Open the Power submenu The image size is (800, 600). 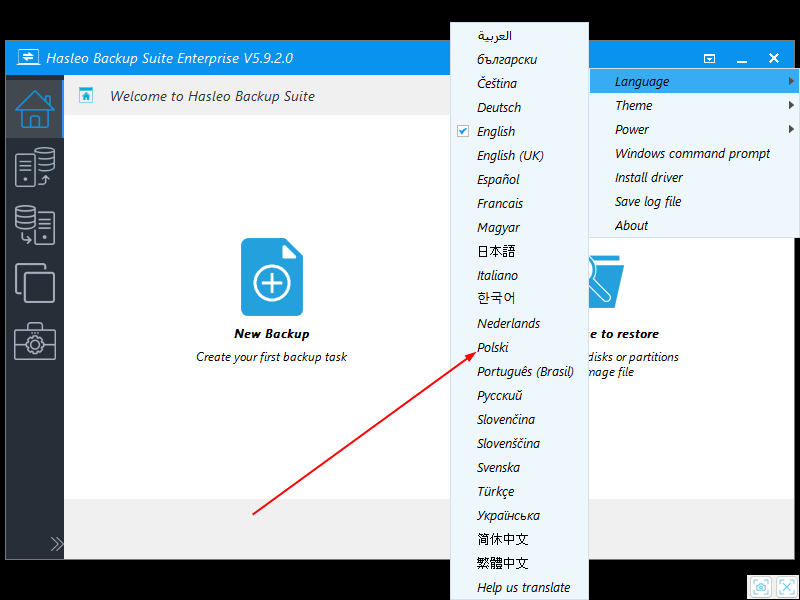point(694,130)
